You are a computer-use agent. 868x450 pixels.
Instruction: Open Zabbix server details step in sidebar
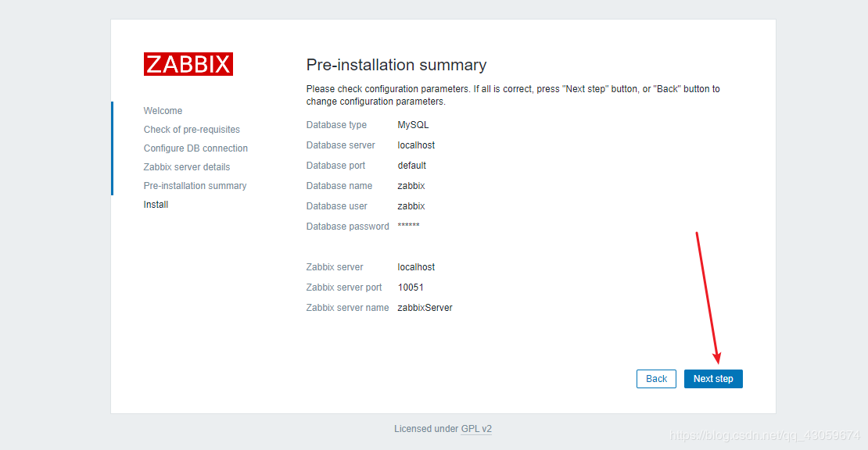pos(187,167)
